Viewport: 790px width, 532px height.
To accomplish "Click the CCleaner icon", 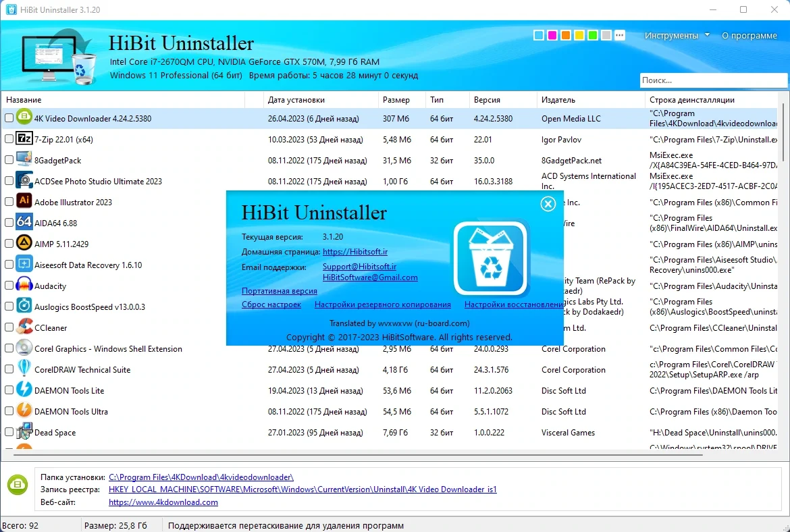I will tap(24, 327).
